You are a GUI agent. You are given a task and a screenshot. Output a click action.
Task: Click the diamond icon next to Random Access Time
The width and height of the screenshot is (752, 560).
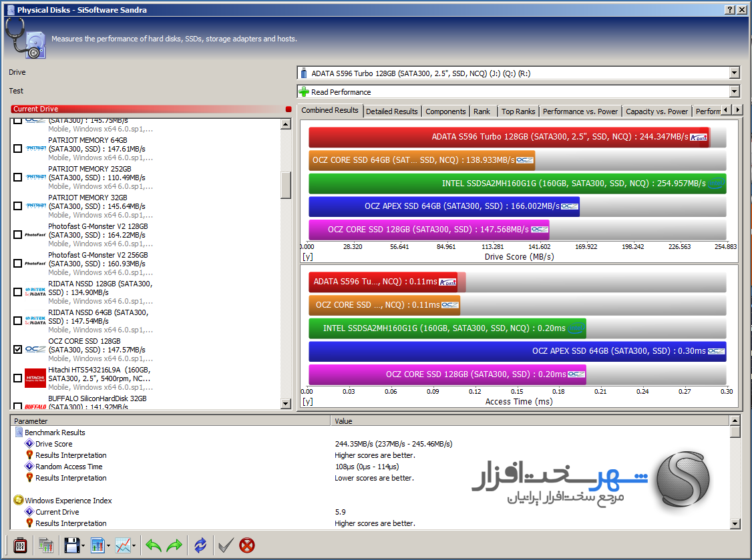[x=29, y=466]
